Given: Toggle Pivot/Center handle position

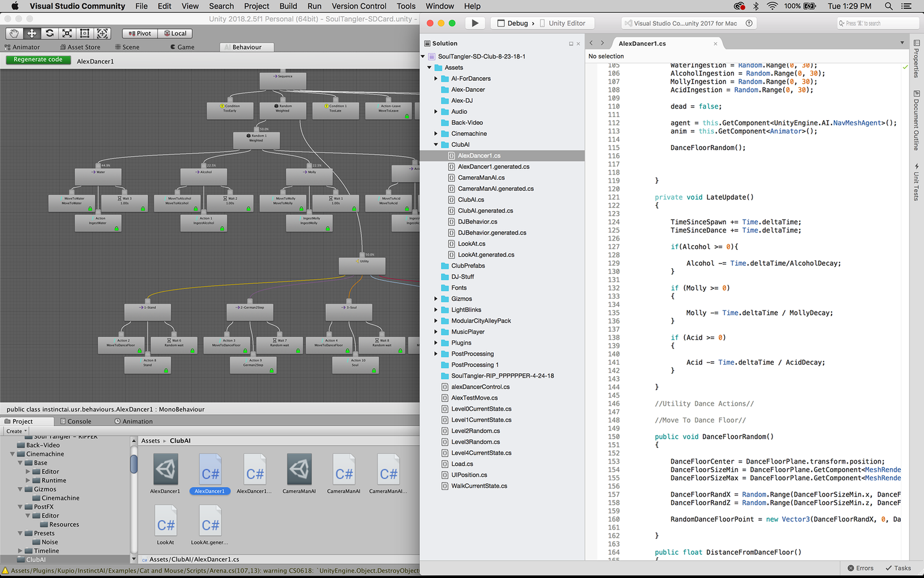Looking at the screenshot, I should (x=140, y=34).
